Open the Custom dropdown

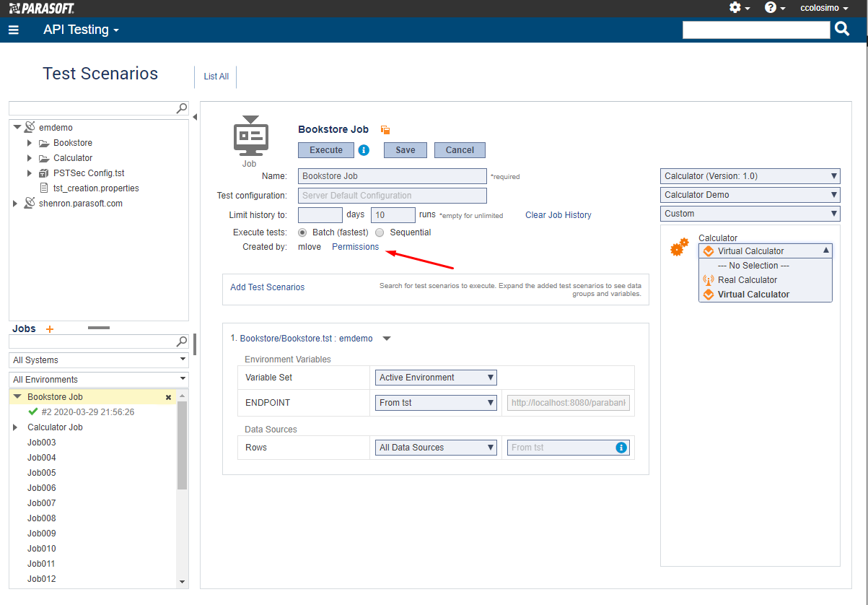(750, 214)
